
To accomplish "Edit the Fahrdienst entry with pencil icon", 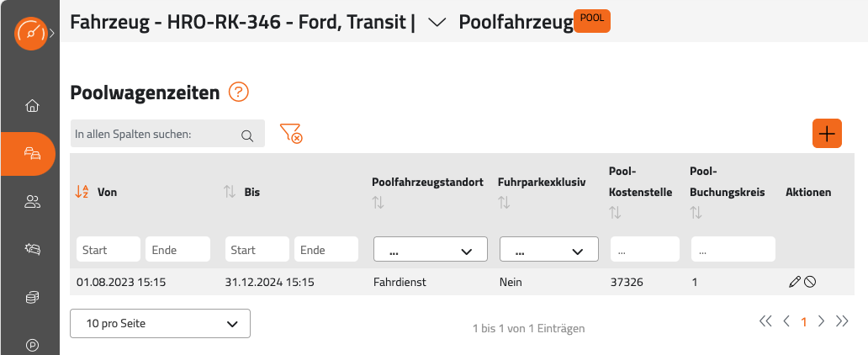I will click(x=794, y=282).
